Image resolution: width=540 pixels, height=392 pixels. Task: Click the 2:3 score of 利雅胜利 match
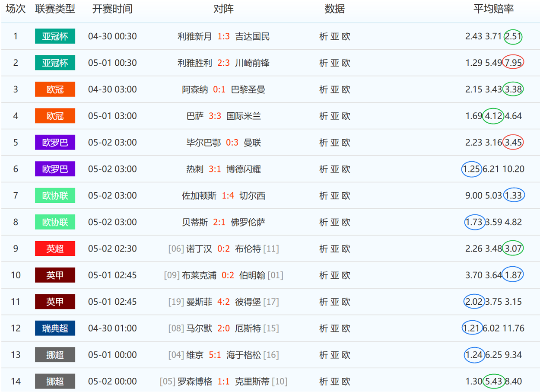[223, 63]
